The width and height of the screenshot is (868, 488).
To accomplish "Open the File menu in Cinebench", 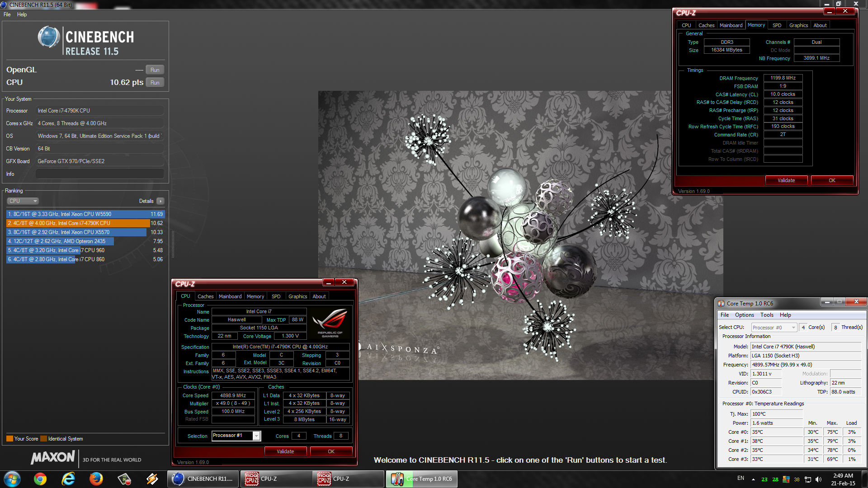I will pos(7,14).
